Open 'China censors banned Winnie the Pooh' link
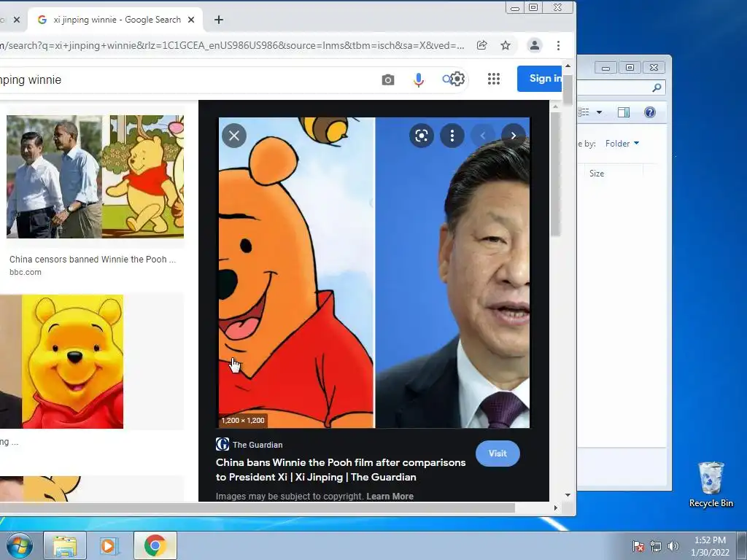747x560 pixels. (93, 260)
